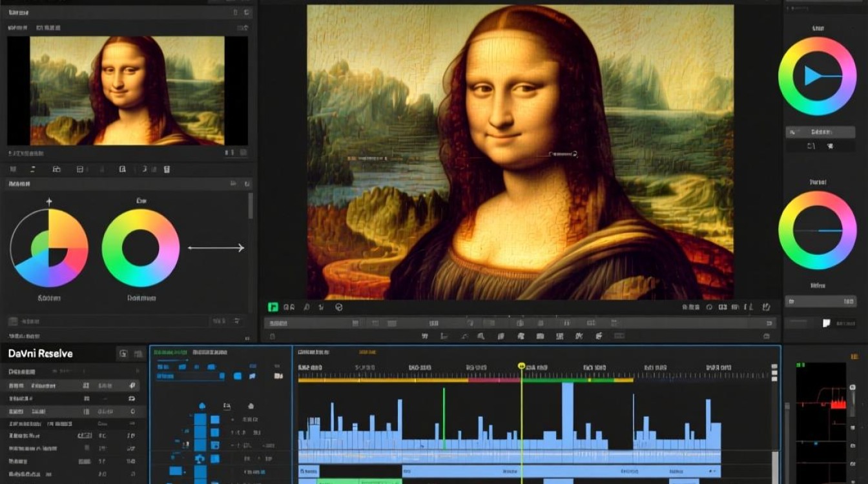This screenshot has height=484, width=868.
Task: Click the rightmost icon in the viewer toolbar
Action: 767,308
